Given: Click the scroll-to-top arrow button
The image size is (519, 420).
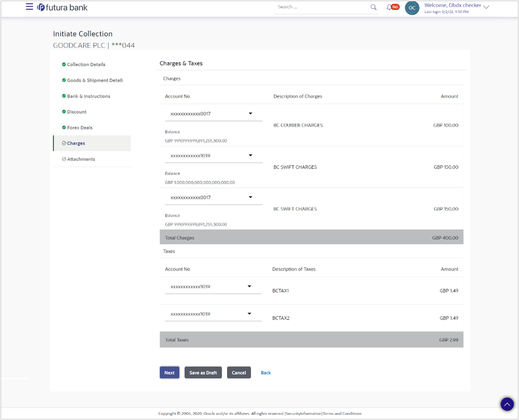Looking at the screenshot, I should [x=507, y=404].
